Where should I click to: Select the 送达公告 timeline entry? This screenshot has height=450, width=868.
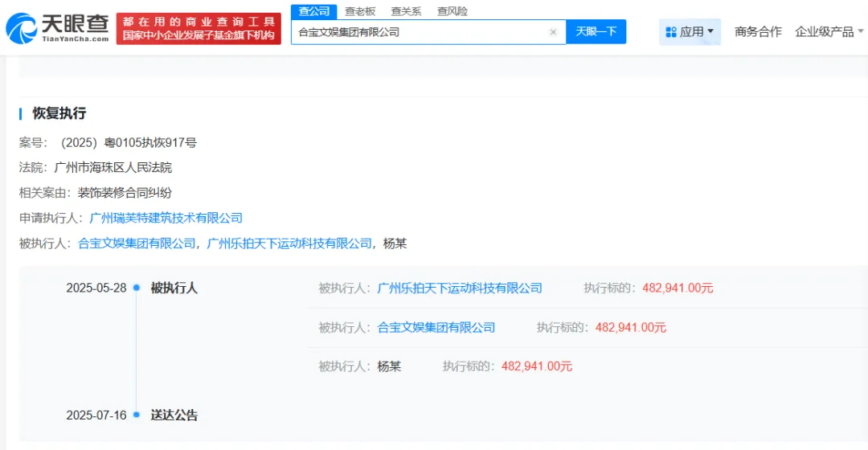(x=174, y=415)
